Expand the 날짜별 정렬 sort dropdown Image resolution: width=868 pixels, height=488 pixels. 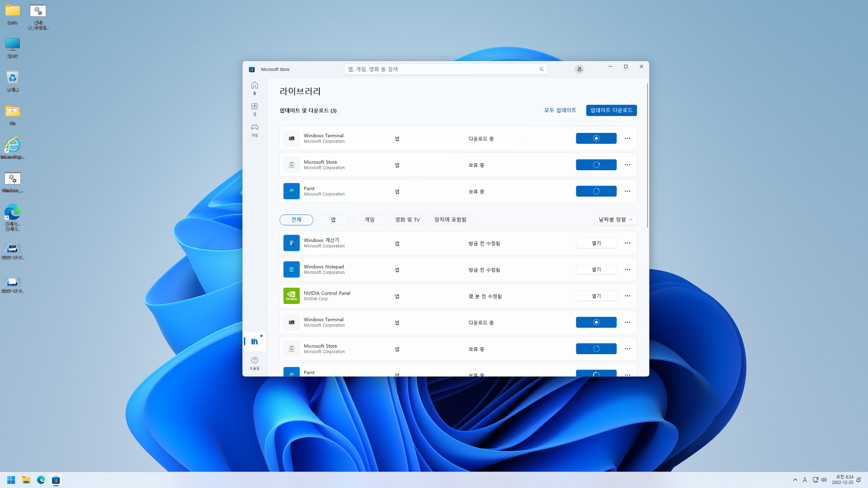pos(616,219)
